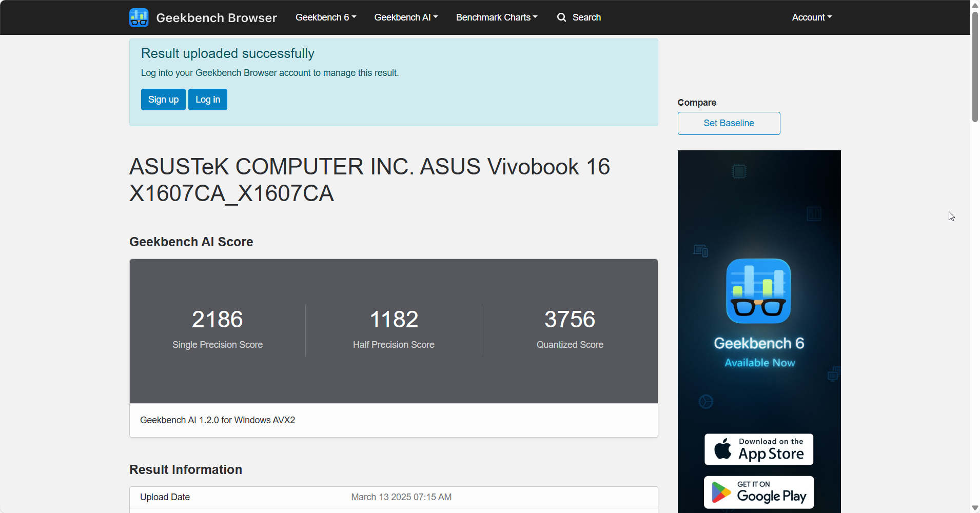This screenshot has width=980, height=513.
Task: Open the Benchmark Charts dropdown
Action: [497, 17]
